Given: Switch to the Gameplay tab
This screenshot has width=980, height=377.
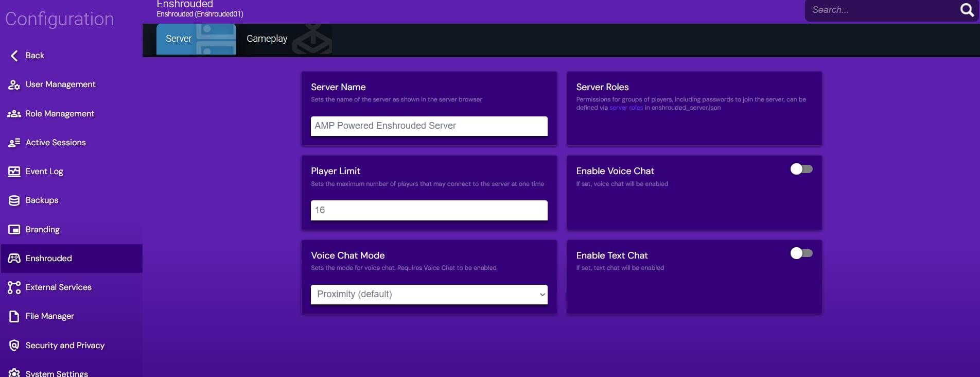Looking at the screenshot, I should [285, 39].
